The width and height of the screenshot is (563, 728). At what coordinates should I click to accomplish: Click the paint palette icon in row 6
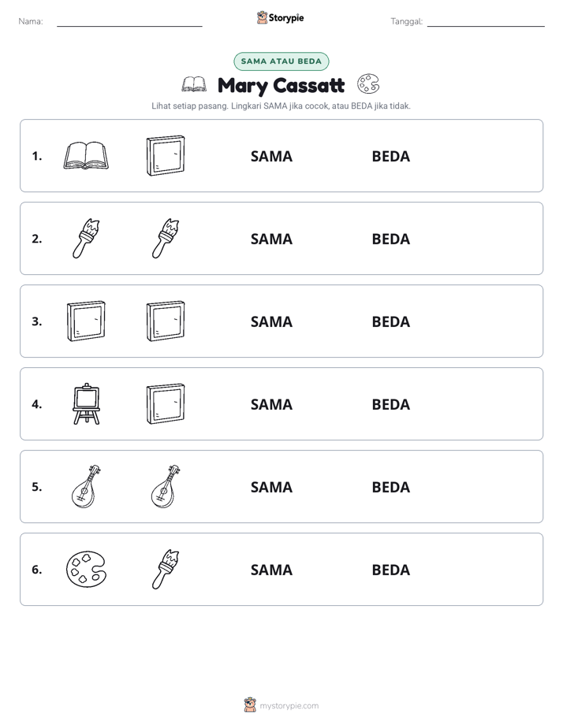tap(86, 569)
